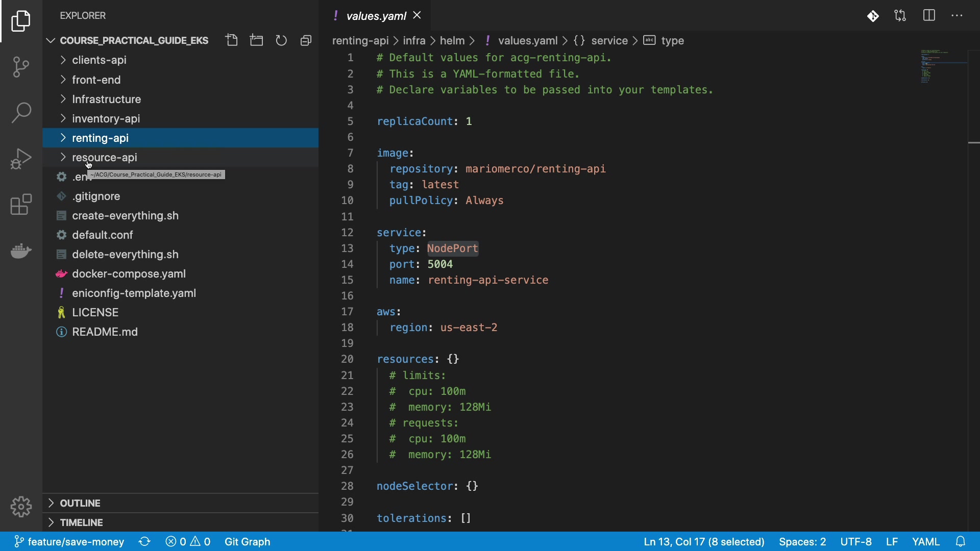
Task: Expand the OUTLINE section
Action: click(80, 503)
